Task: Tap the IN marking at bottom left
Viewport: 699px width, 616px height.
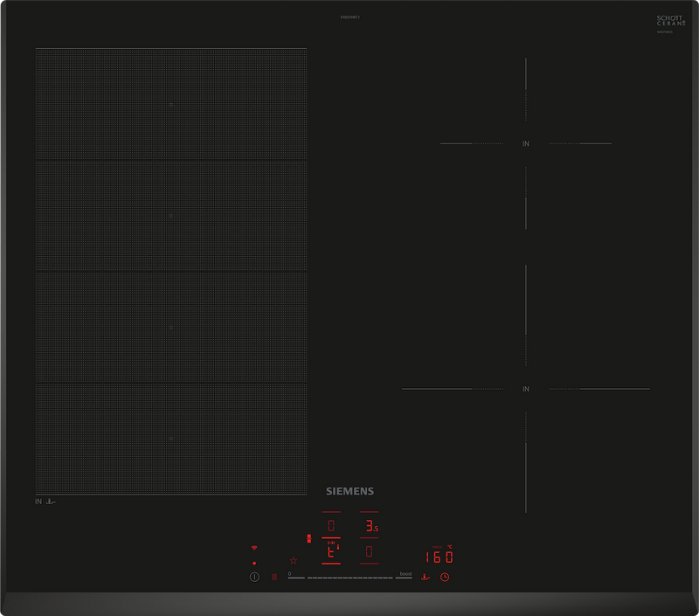Action: 38,502
